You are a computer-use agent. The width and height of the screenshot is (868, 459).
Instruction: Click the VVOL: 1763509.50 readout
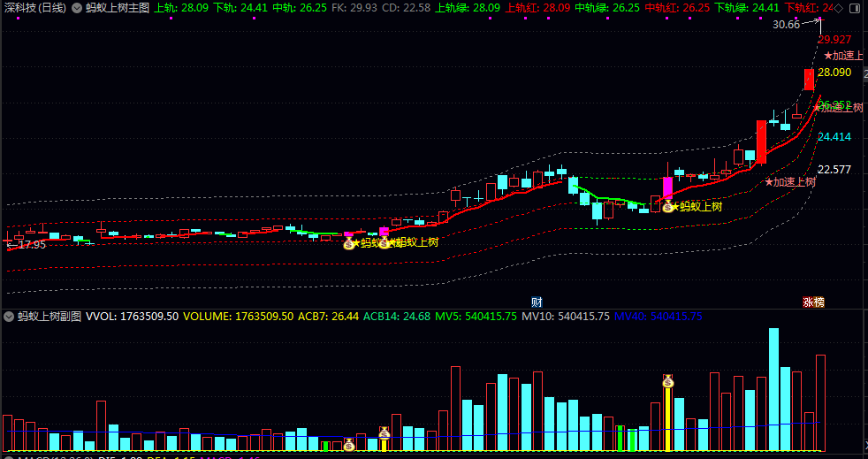tap(133, 317)
